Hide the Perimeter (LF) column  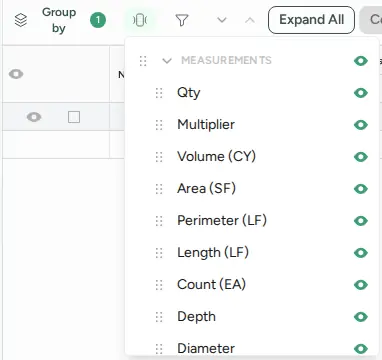pos(361,221)
